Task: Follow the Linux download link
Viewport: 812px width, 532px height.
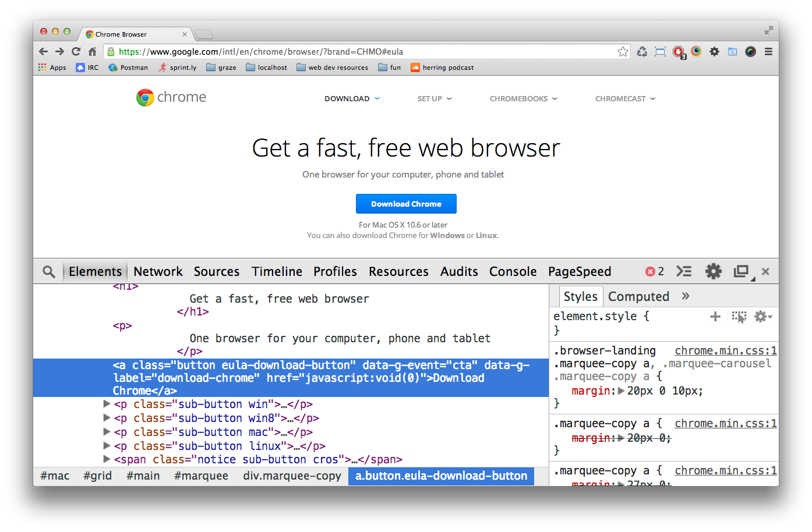Action: point(486,236)
